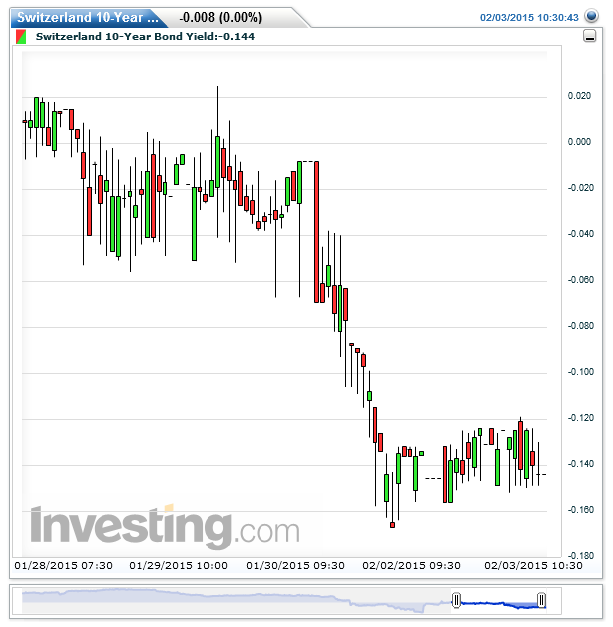Click the 0.000 y-axis label
The height and width of the screenshot is (627, 613).
pyautogui.click(x=579, y=142)
